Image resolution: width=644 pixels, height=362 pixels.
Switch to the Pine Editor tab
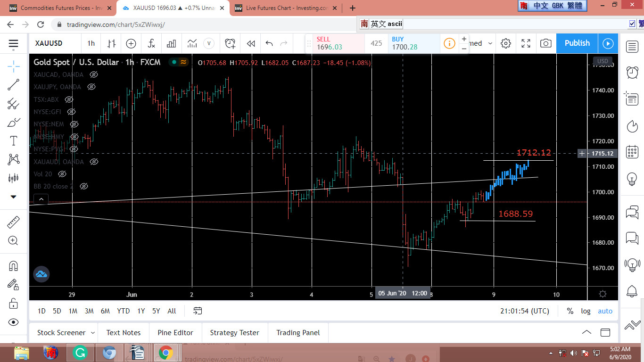coord(175,333)
